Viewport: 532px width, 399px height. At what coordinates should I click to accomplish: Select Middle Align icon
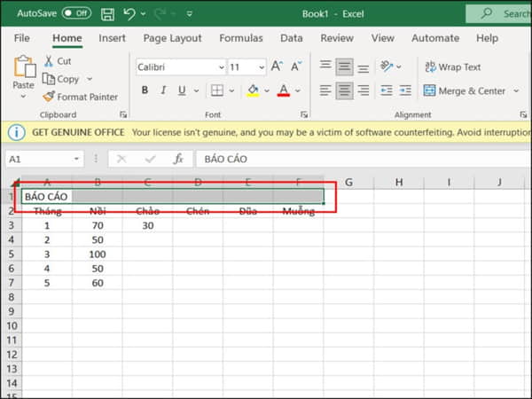click(x=344, y=66)
